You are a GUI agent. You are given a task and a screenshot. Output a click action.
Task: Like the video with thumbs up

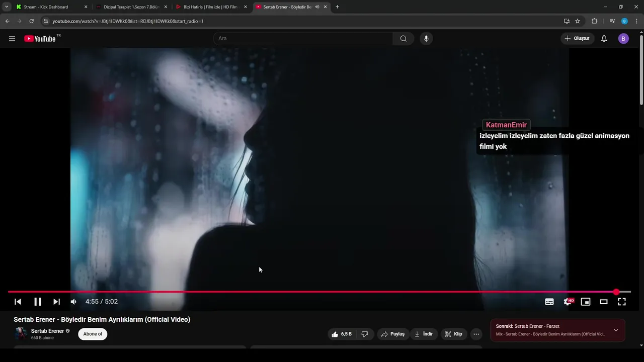pyautogui.click(x=342, y=334)
